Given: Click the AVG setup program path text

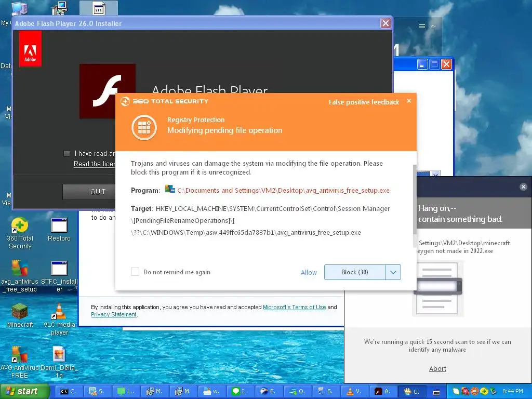Looking at the screenshot, I should coord(283,190).
